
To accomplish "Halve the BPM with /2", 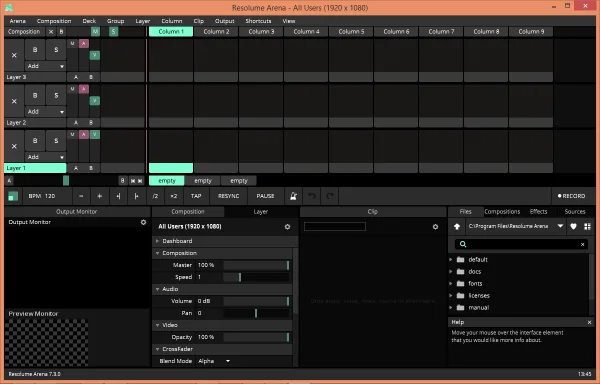I will pyautogui.click(x=155, y=196).
